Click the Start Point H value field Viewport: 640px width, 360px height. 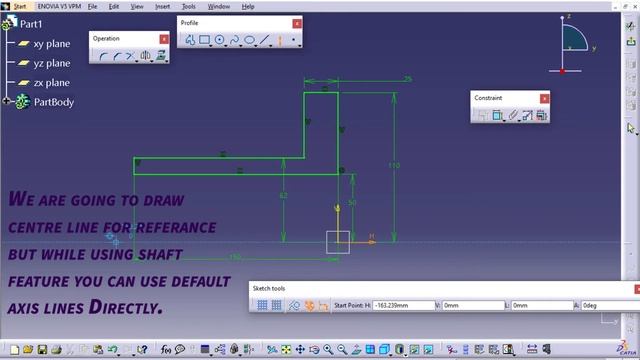(403, 305)
